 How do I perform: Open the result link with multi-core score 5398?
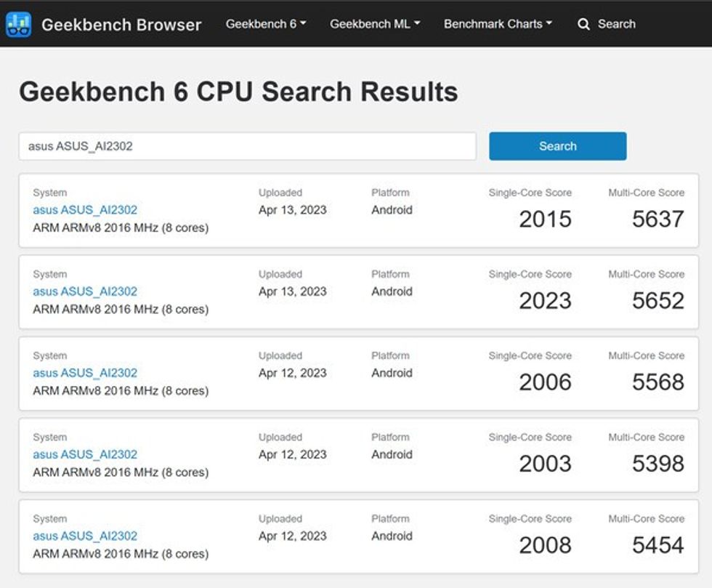[x=86, y=454]
